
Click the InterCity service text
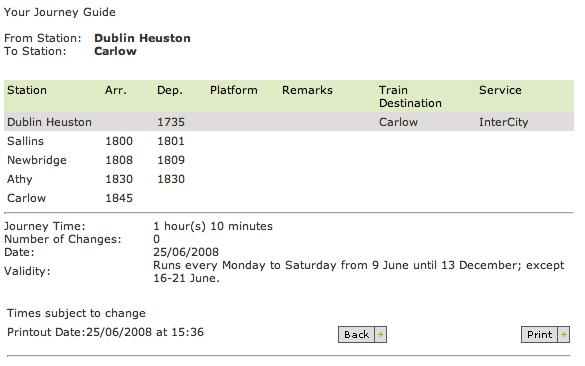[504, 122]
